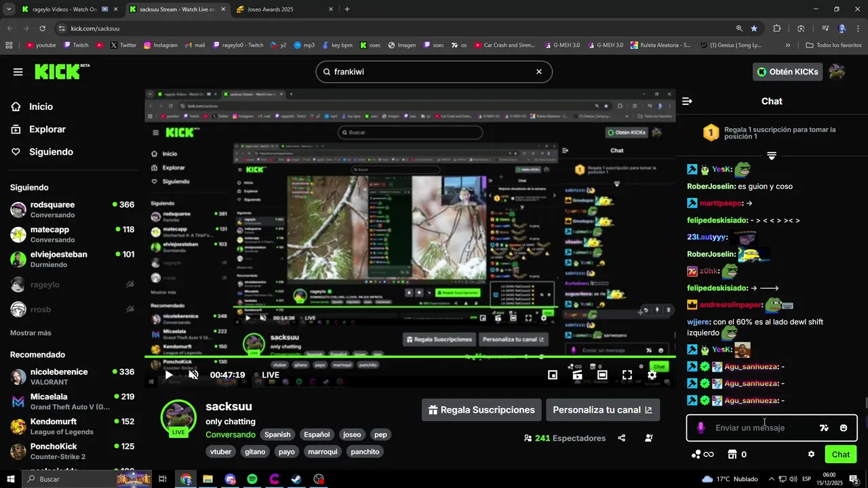This screenshot has width=868, height=488.
Task: Open the translate icon in chat box
Action: tap(824, 428)
